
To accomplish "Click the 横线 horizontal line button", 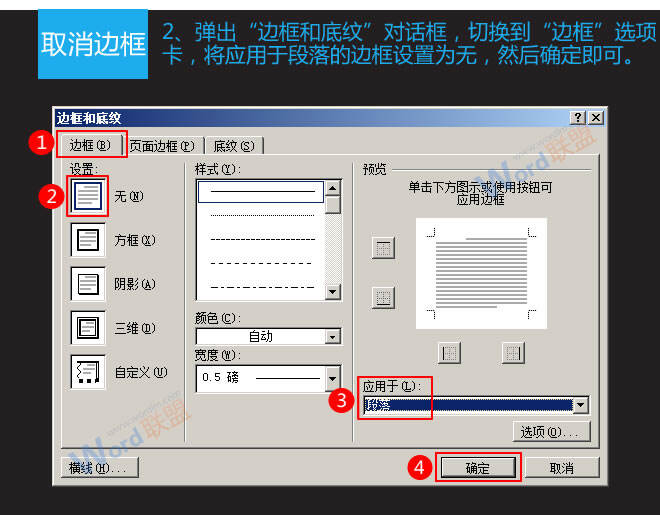I will pyautogui.click(x=100, y=467).
